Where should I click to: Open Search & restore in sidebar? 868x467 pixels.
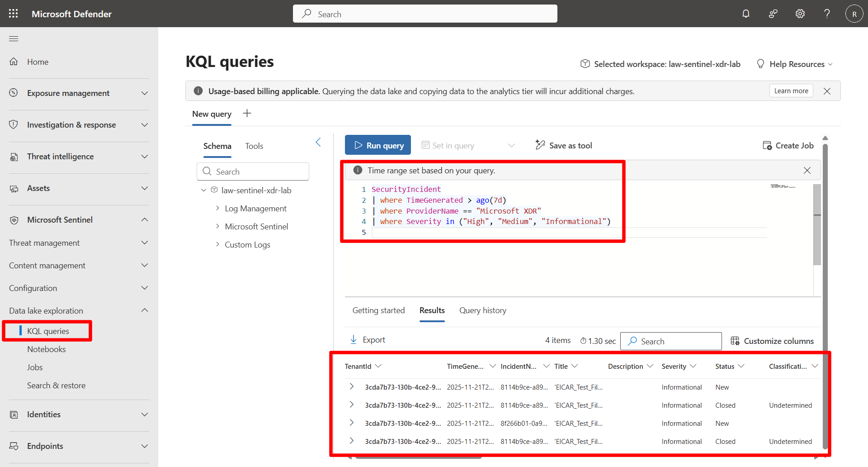[x=56, y=386]
